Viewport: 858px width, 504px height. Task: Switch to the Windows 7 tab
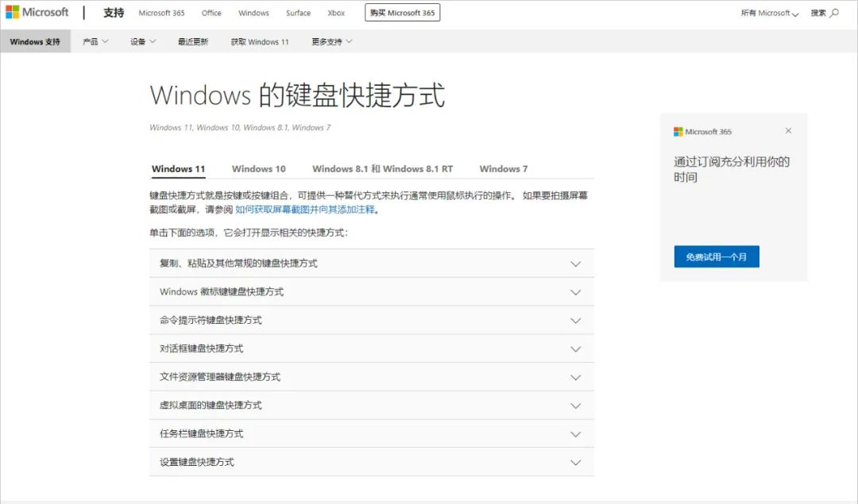click(x=504, y=169)
